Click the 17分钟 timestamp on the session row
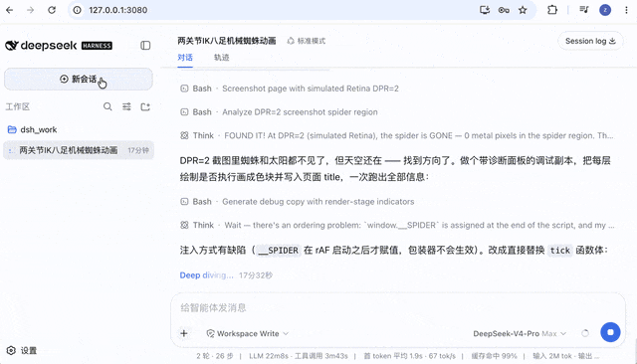Viewport: 637px width, 364px height. [x=138, y=150]
